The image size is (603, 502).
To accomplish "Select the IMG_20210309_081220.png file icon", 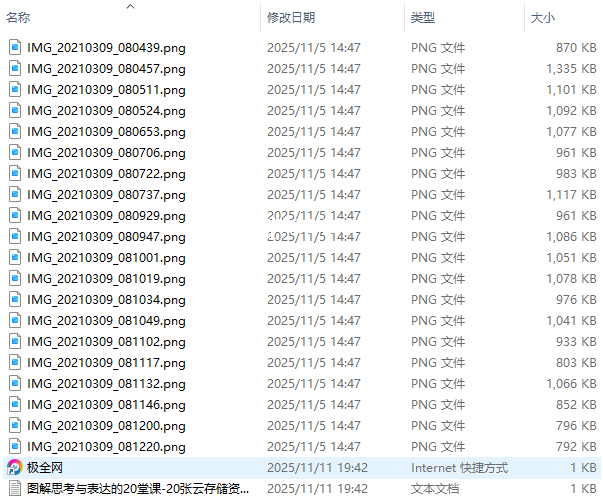I will pyautogui.click(x=15, y=447).
